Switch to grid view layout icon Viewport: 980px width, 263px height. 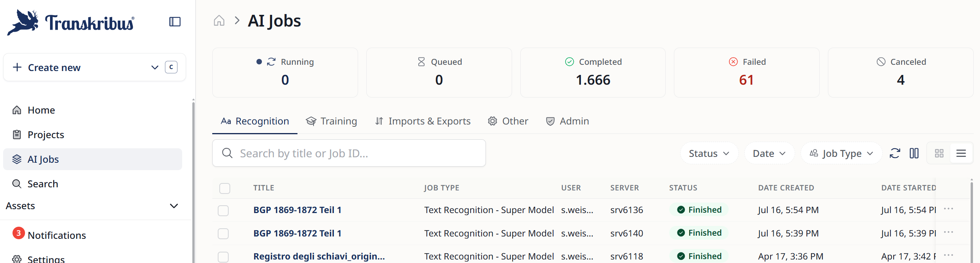tap(939, 153)
